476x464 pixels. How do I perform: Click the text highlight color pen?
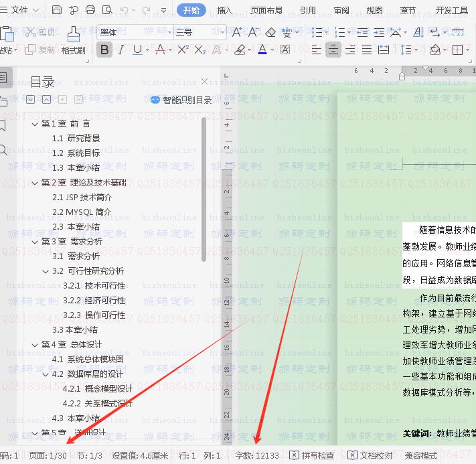240,50
